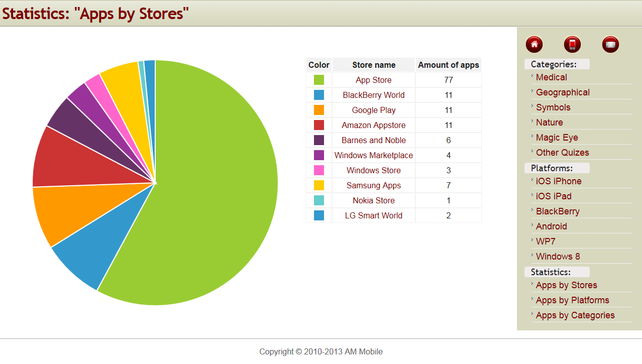Image resolution: width=642 pixels, height=364 pixels.
Task: Open the Medical category link
Action: pyautogui.click(x=551, y=77)
